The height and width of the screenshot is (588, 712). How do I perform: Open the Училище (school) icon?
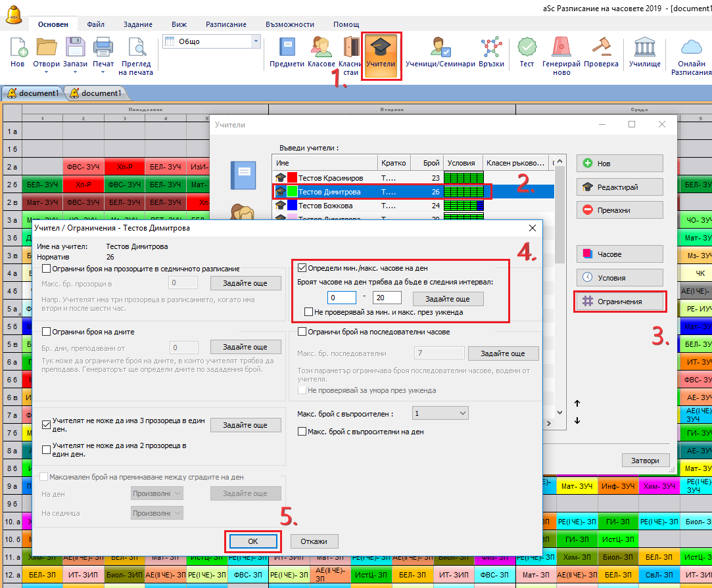point(644,53)
